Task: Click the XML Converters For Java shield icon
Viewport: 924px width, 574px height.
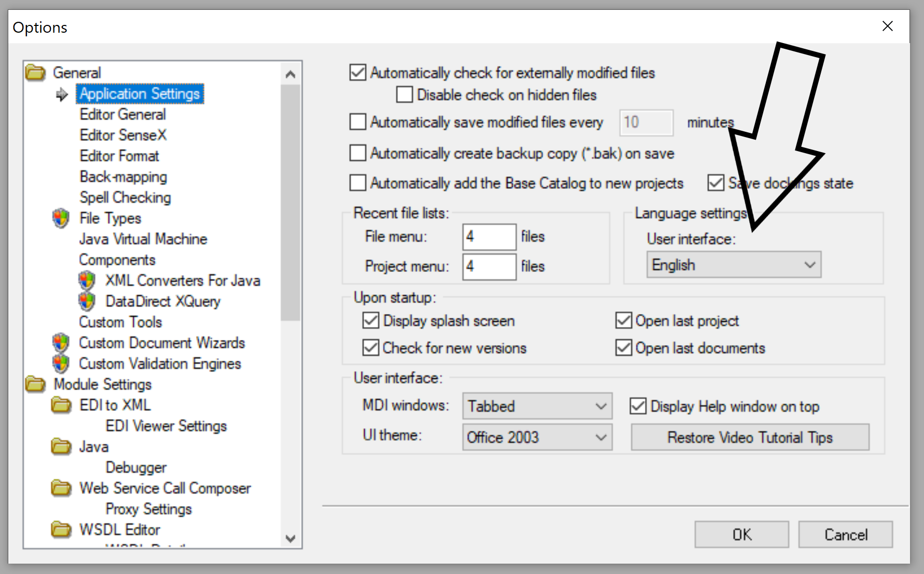Action: pos(87,281)
